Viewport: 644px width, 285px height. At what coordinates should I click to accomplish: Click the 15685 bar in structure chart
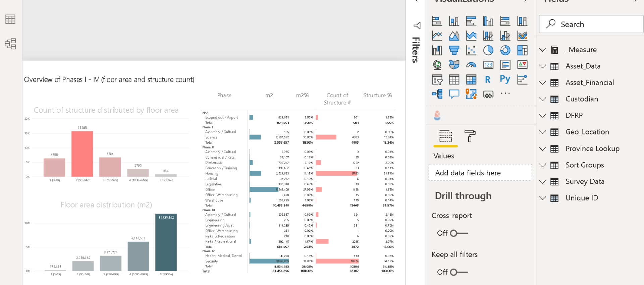(82, 154)
